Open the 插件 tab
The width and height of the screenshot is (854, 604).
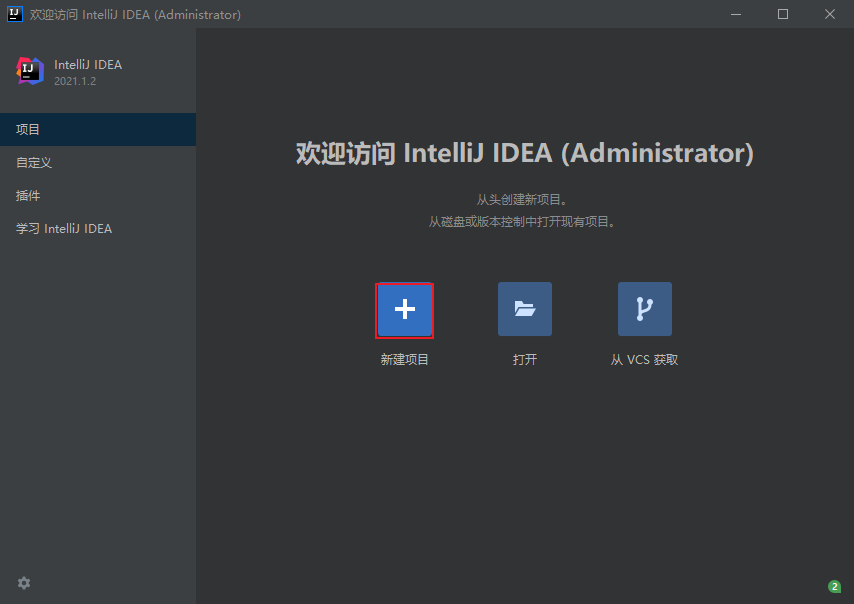[28, 196]
